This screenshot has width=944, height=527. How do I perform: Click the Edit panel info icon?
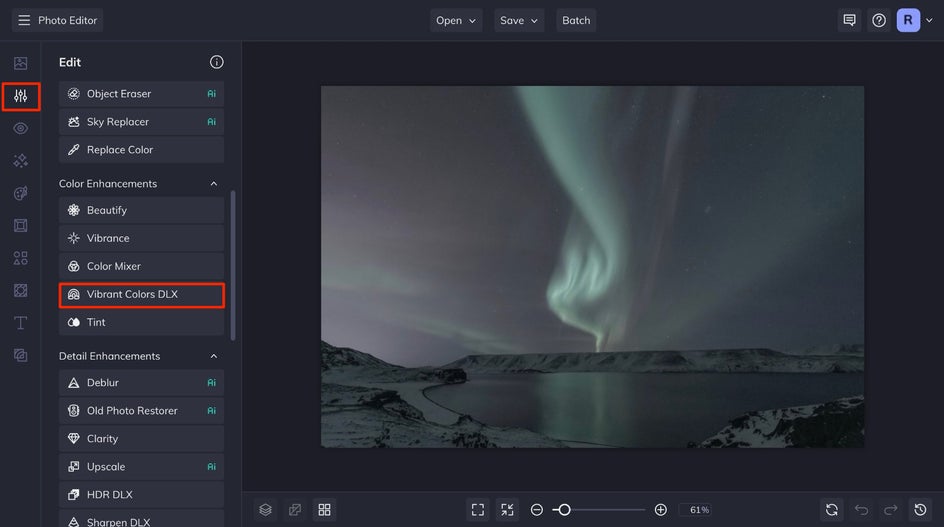pyautogui.click(x=216, y=62)
